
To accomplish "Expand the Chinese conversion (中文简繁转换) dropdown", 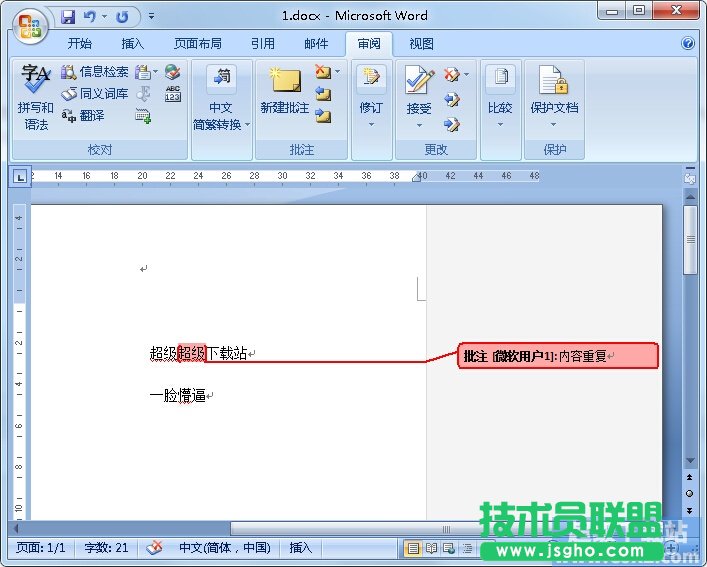I will point(221,125).
